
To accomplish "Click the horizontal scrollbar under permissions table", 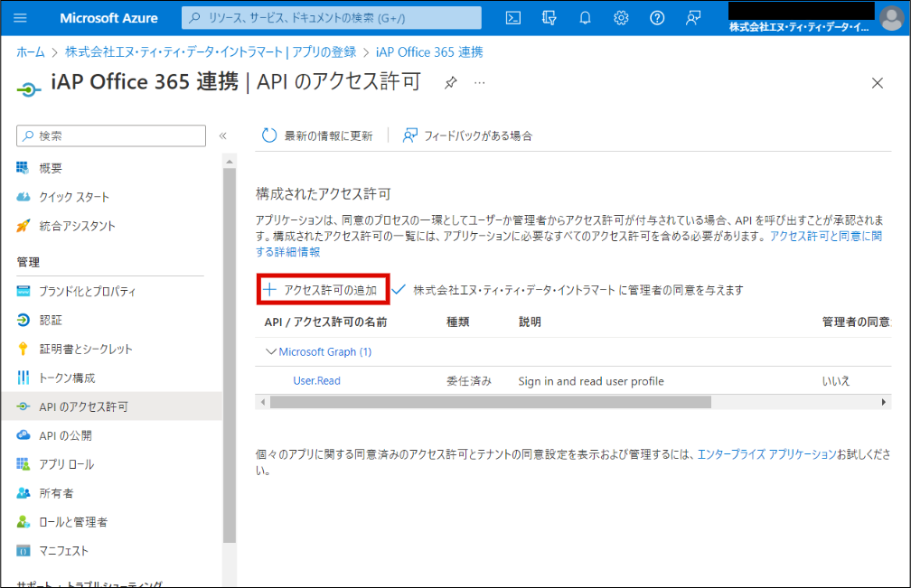I will (x=488, y=401).
